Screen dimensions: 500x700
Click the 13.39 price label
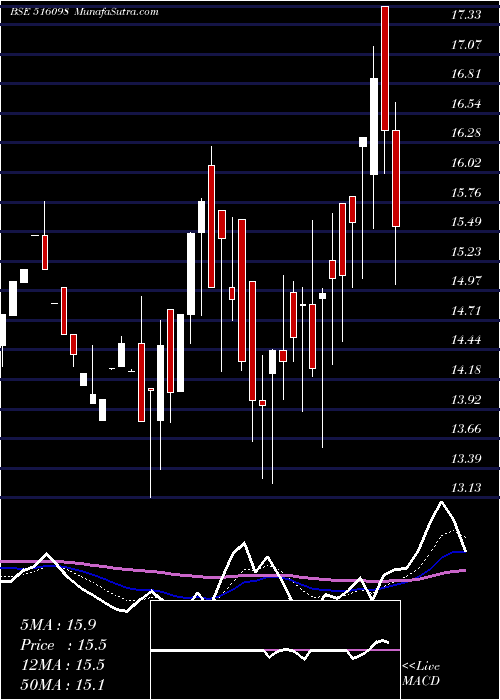466,458
